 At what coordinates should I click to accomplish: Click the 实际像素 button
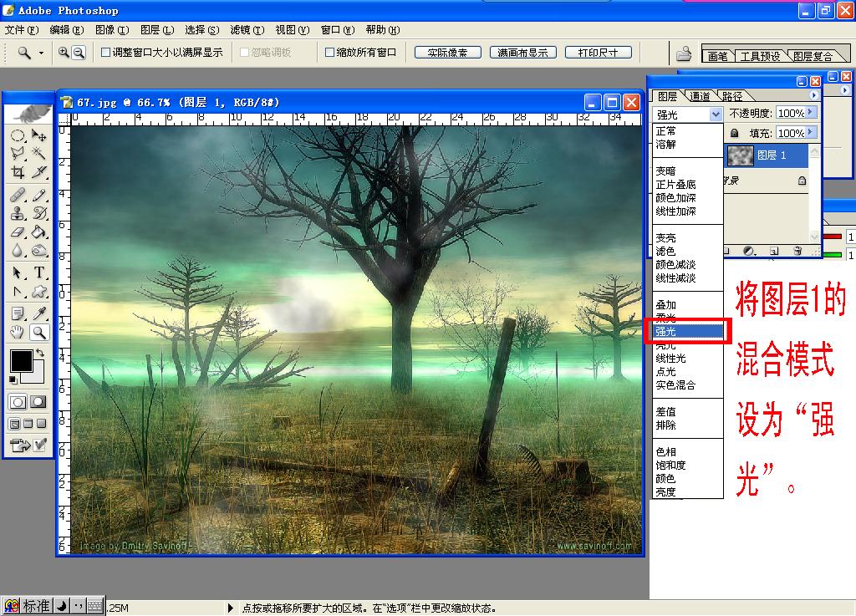(448, 53)
